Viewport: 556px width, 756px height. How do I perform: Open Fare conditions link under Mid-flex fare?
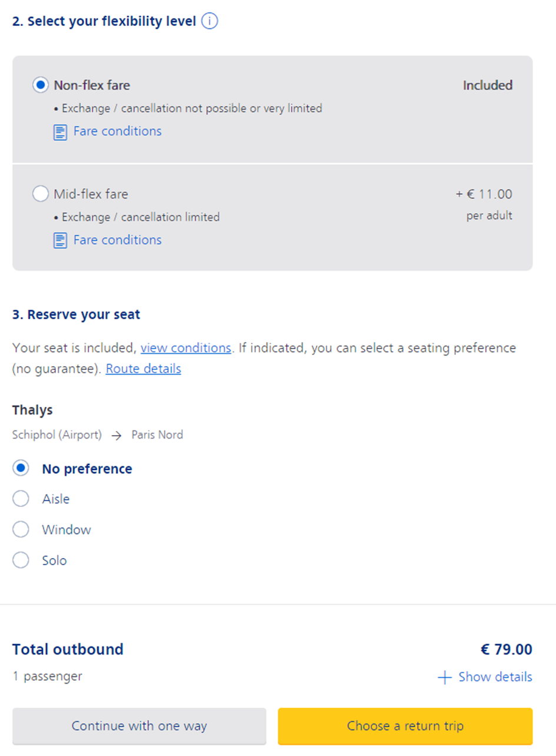pyautogui.click(x=117, y=240)
